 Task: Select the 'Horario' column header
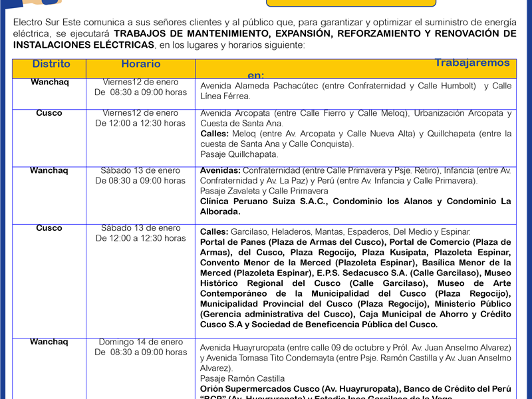pyautogui.click(x=140, y=65)
